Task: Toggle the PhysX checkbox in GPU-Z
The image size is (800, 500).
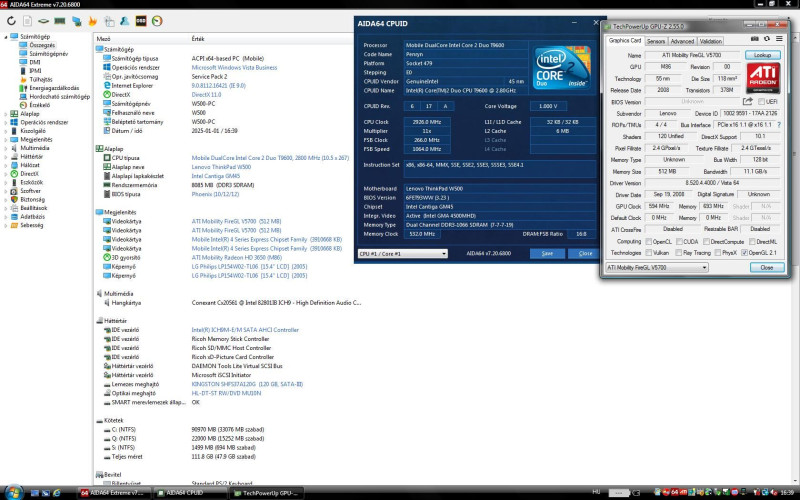Action: 717,253
